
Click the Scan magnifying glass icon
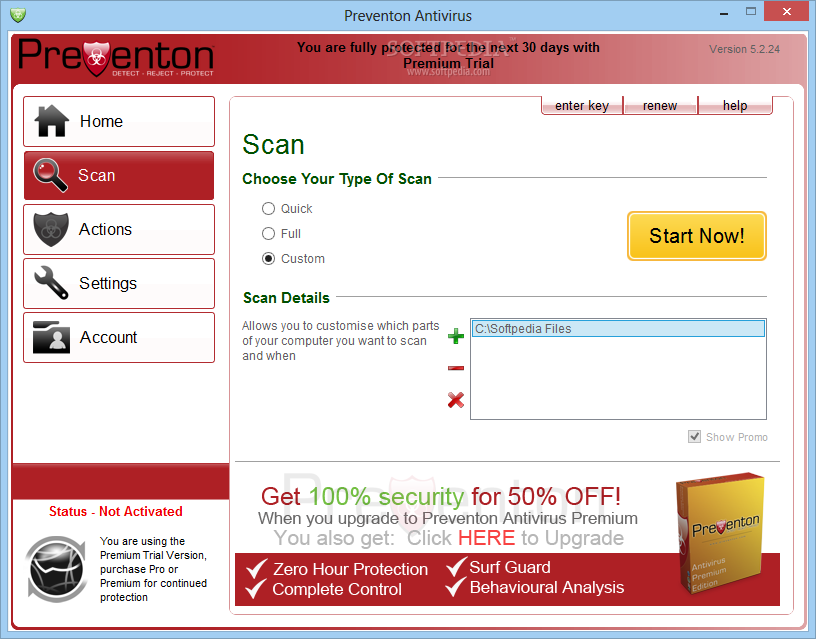pos(50,175)
